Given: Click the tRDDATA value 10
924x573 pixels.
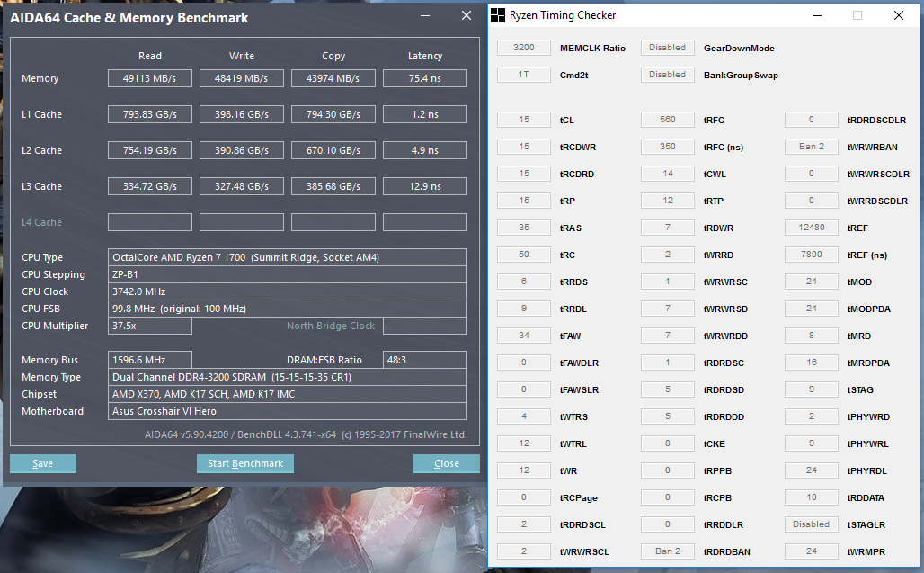Looking at the screenshot, I should [x=812, y=497].
